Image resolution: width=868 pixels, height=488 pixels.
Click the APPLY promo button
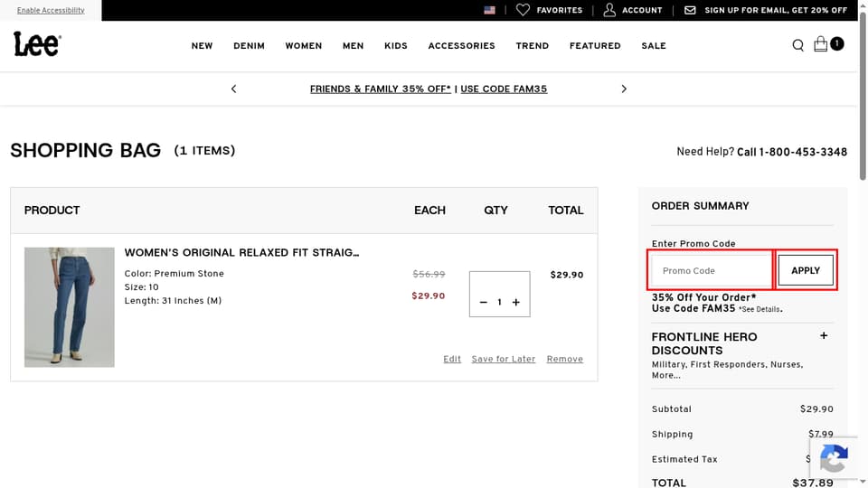806,270
